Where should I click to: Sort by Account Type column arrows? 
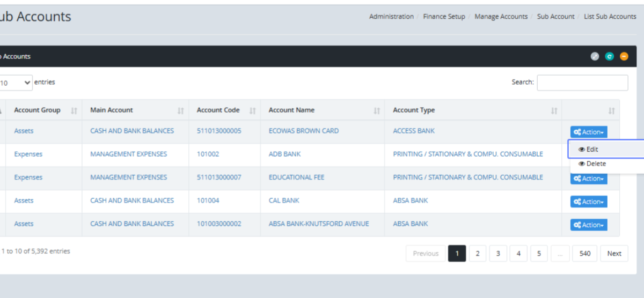pyautogui.click(x=554, y=110)
